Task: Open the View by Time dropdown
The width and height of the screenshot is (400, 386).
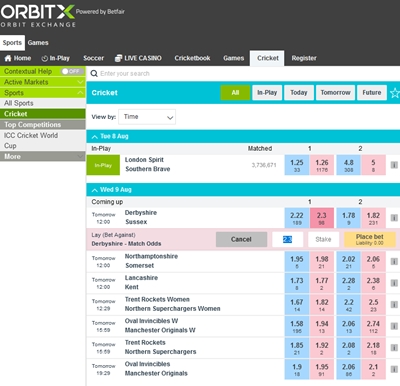Action: point(147,117)
